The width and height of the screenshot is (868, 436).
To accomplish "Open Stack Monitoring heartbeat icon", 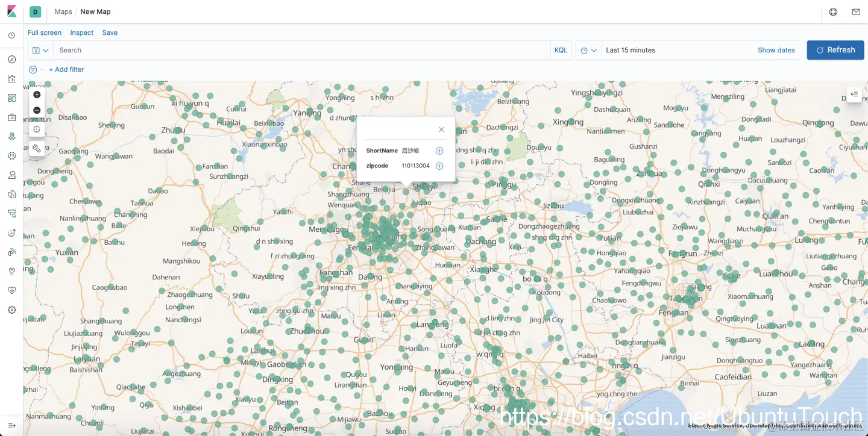I will pos(11,290).
